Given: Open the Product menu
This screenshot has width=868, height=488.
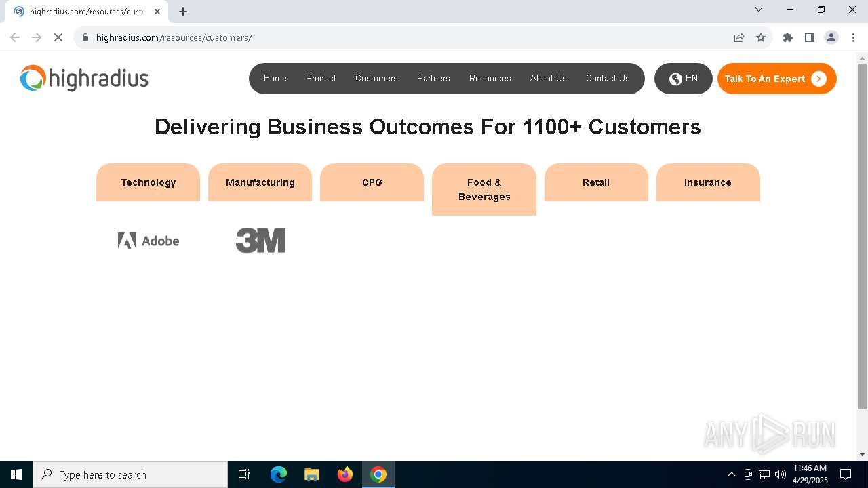Looking at the screenshot, I should click(x=321, y=79).
